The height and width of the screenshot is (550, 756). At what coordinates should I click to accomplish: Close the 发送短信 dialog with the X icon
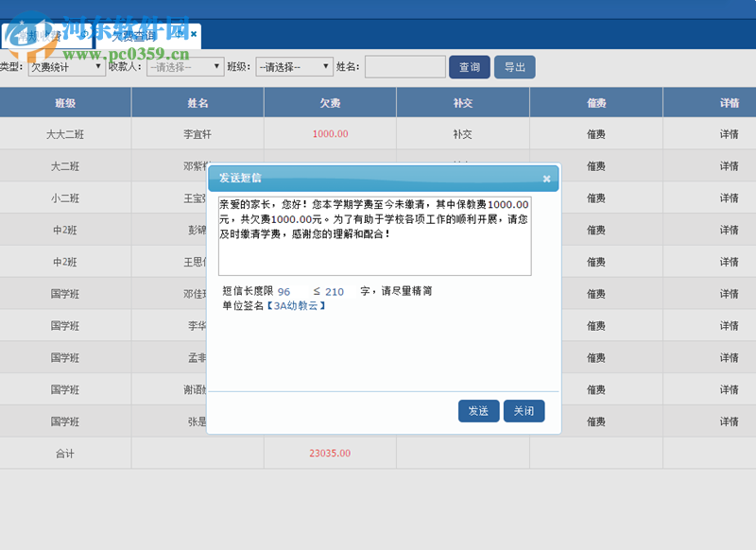click(x=546, y=179)
